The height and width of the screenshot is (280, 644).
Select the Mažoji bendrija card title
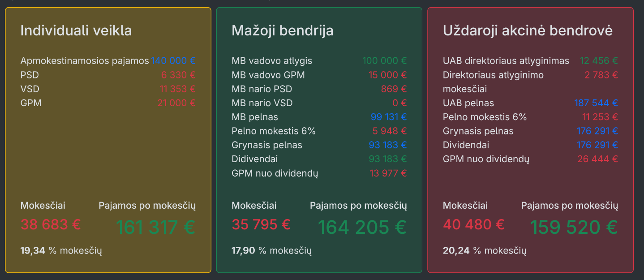tap(283, 30)
